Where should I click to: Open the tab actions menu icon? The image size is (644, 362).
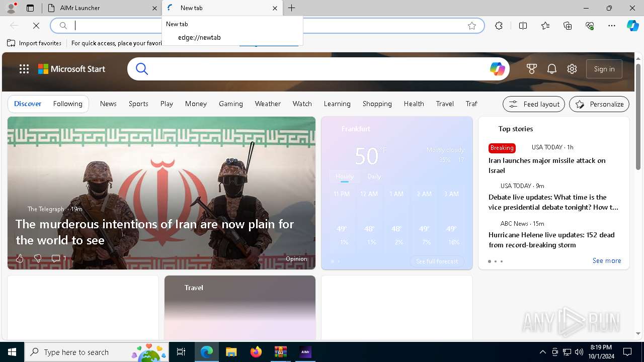point(30,8)
